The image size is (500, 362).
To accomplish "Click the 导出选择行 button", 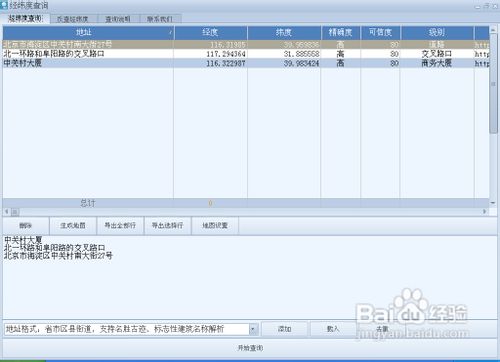I will (x=168, y=226).
